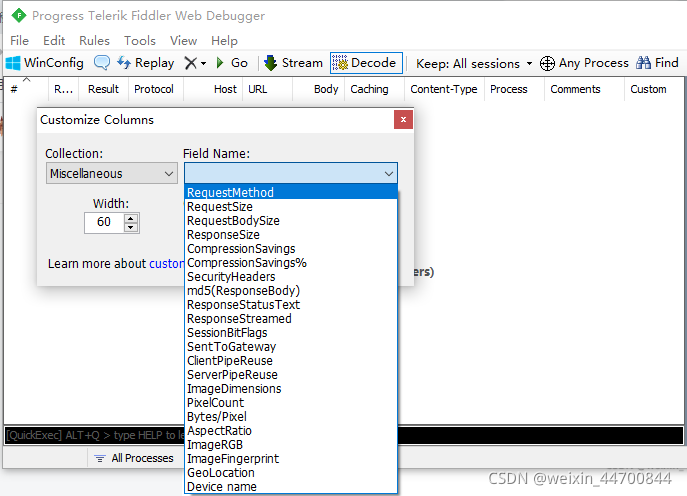Image resolution: width=687 pixels, height=496 pixels.
Task: Select ResponseSize from the field list
Action: (291, 234)
